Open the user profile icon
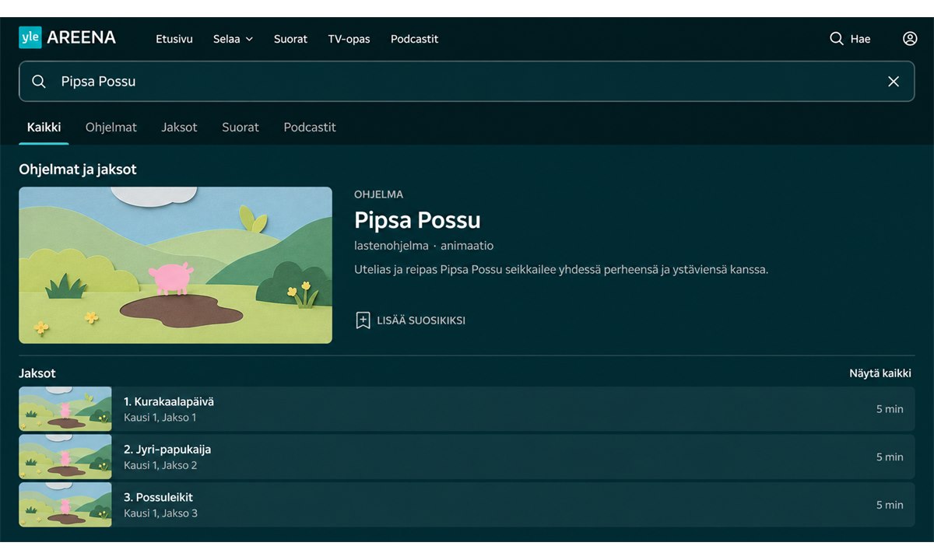Screen dimensions: 934x560 tap(910, 39)
